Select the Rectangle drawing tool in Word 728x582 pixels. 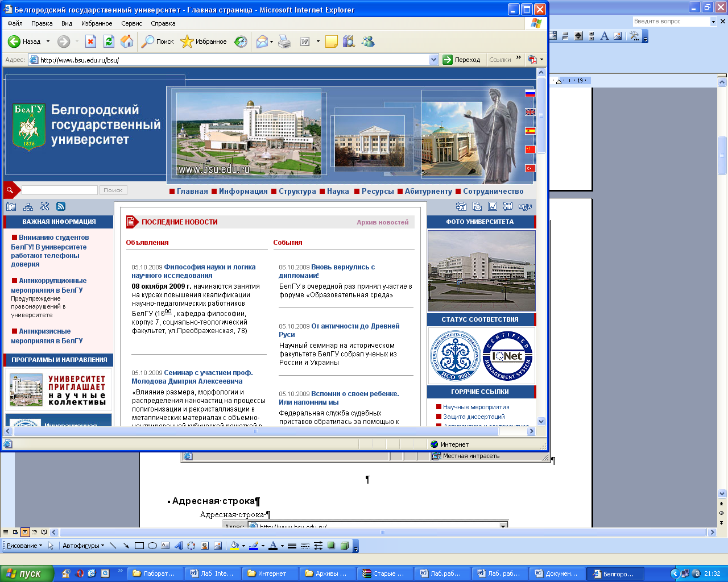(x=139, y=546)
